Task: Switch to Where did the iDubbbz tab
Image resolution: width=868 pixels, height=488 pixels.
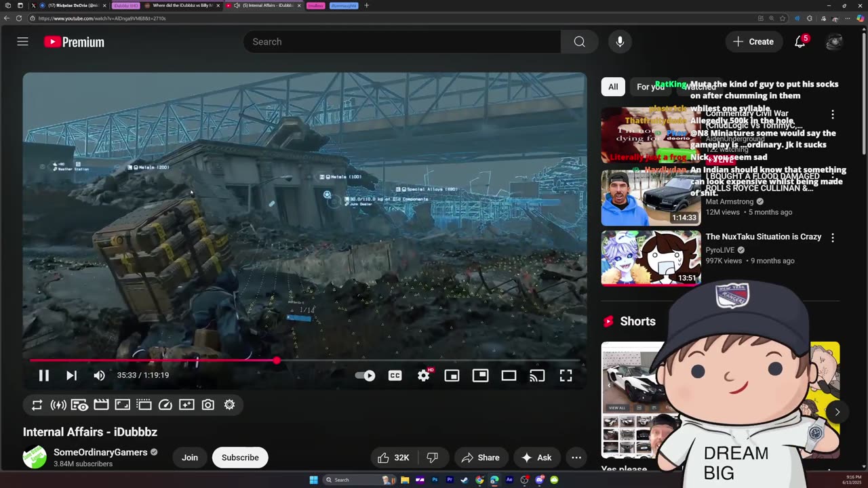Action: pos(182,5)
